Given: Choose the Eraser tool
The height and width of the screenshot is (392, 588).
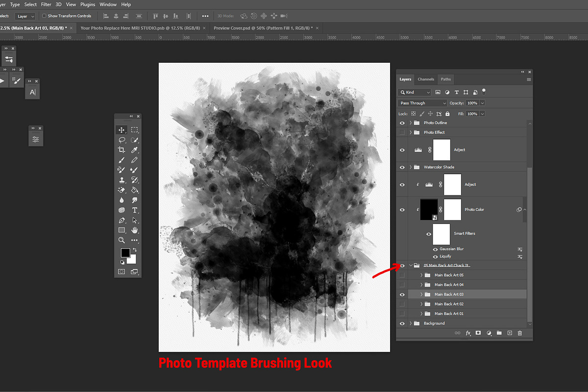Looking at the screenshot, I should point(122,190).
